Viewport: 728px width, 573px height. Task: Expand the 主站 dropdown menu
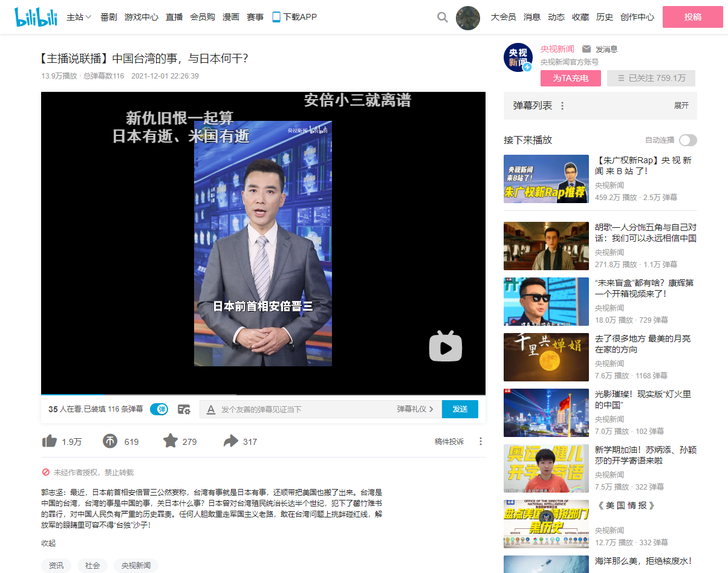(x=79, y=17)
